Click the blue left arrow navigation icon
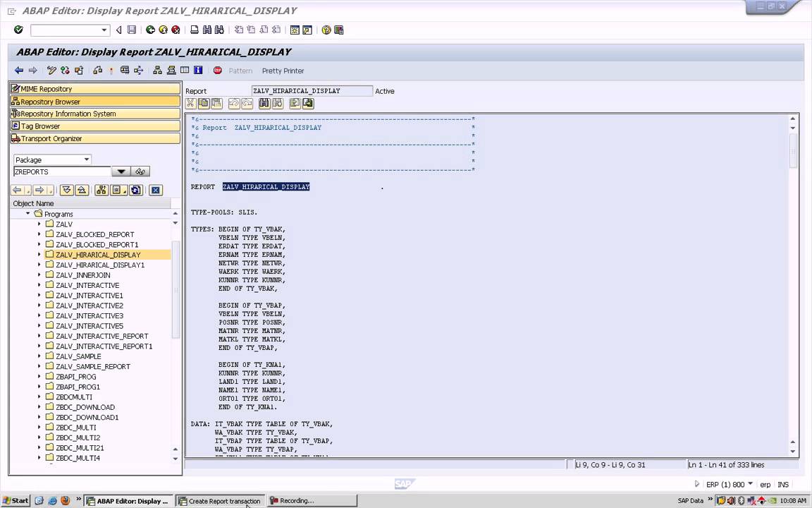Viewport: 812px width, 508px height. point(19,70)
